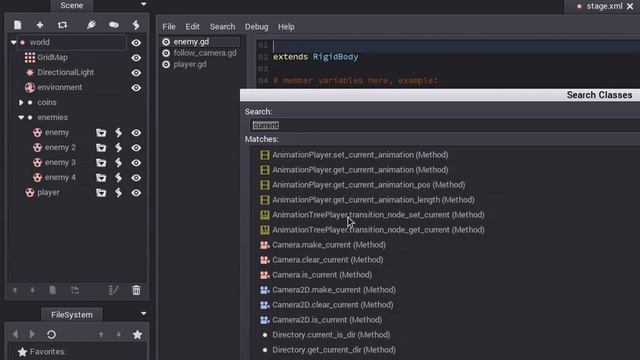Click the reparent node icon

pyautogui.click(x=75, y=290)
